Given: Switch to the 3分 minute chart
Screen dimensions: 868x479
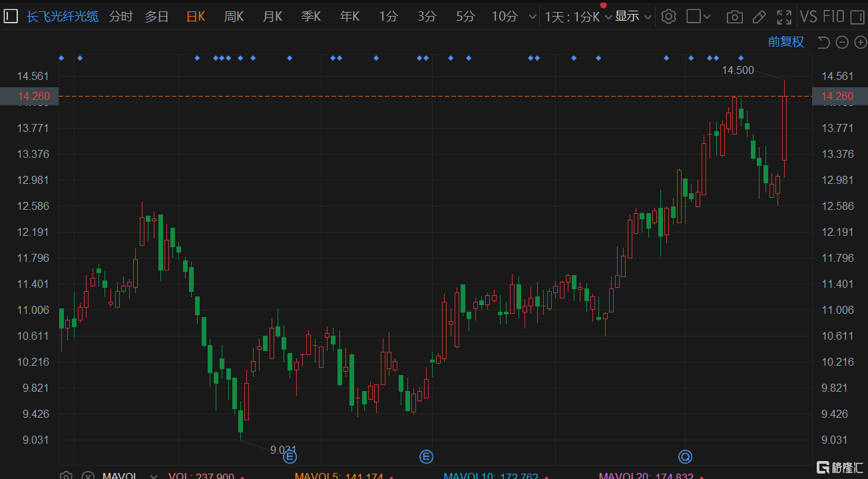Looking at the screenshot, I should tap(427, 16).
